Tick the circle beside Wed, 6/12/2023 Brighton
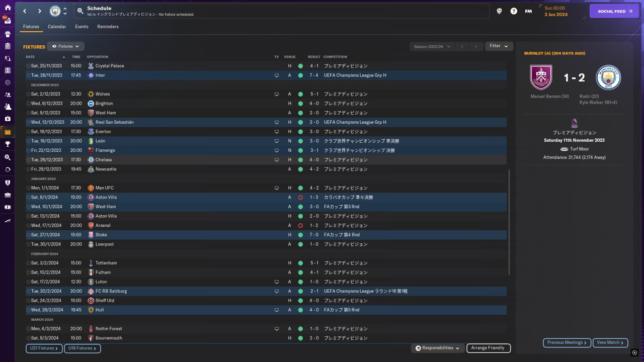Screen dimensions: 644x362 28,104
